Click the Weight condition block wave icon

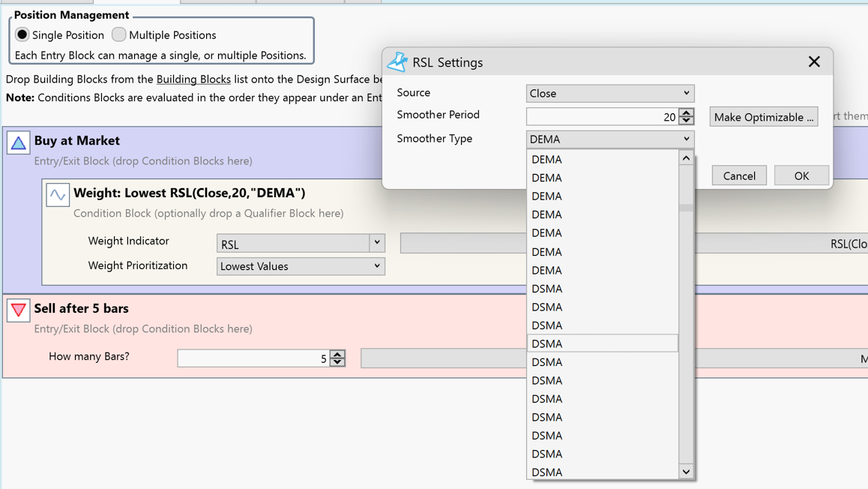pos(58,195)
